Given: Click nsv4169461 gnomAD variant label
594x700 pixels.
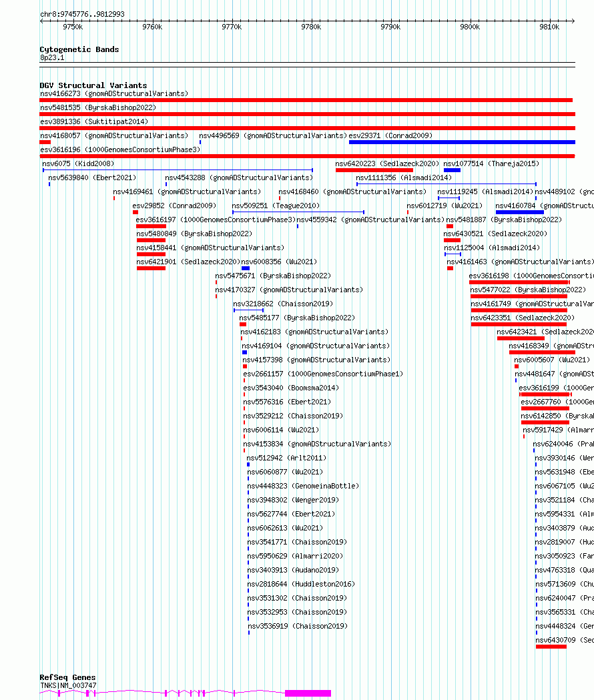Looking at the screenshot, I should click(187, 192).
